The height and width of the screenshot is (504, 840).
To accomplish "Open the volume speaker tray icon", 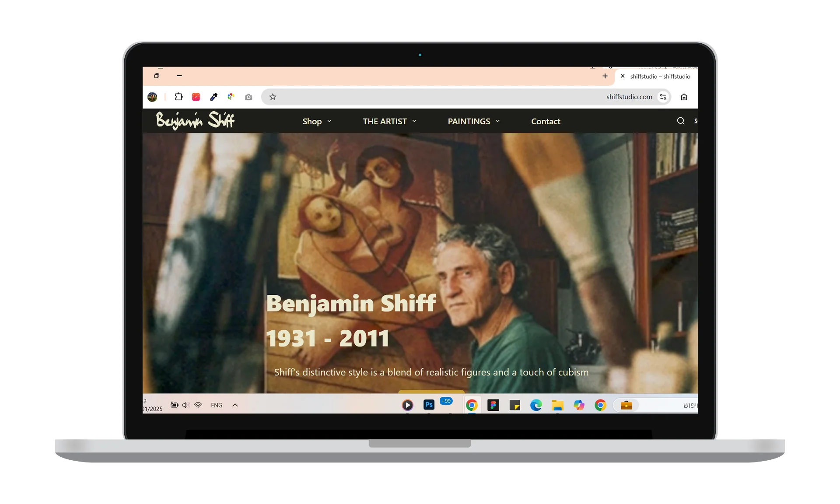I will tap(185, 405).
